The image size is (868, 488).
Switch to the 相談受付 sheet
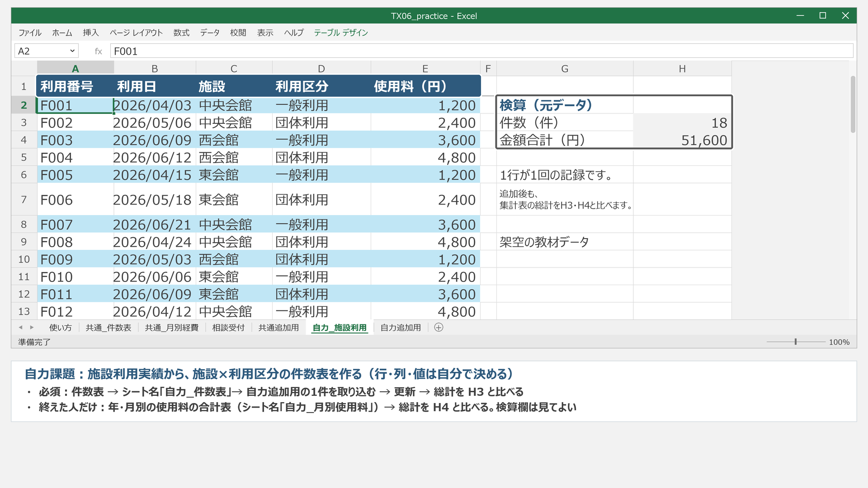point(228,328)
